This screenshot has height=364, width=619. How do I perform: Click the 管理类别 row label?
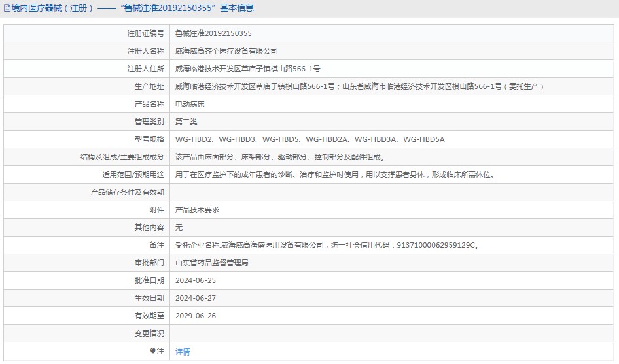click(x=149, y=122)
